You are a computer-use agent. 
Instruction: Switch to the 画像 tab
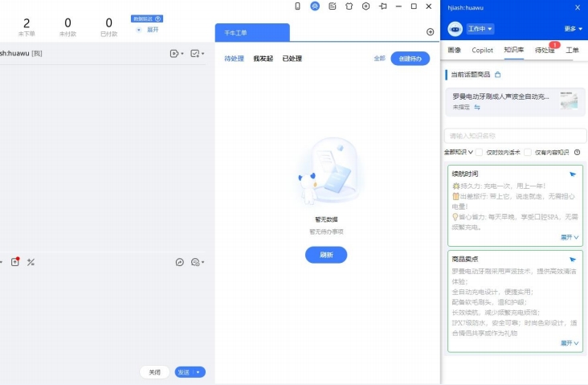pyautogui.click(x=454, y=51)
